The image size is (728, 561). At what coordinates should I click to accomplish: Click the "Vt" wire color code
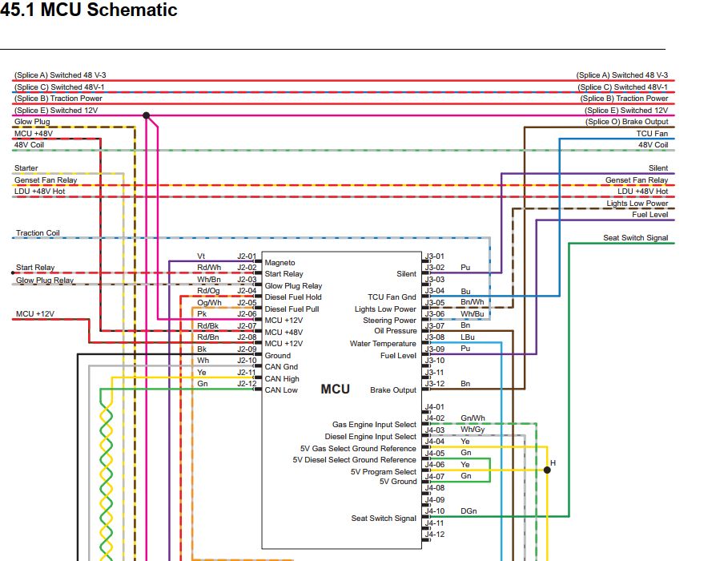click(x=201, y=256)
